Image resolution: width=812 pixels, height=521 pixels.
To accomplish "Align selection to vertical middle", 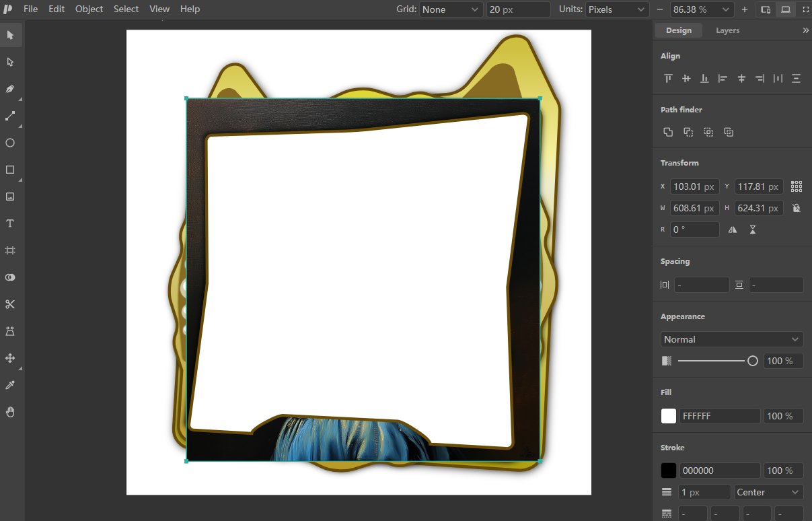I will (686, 79).
